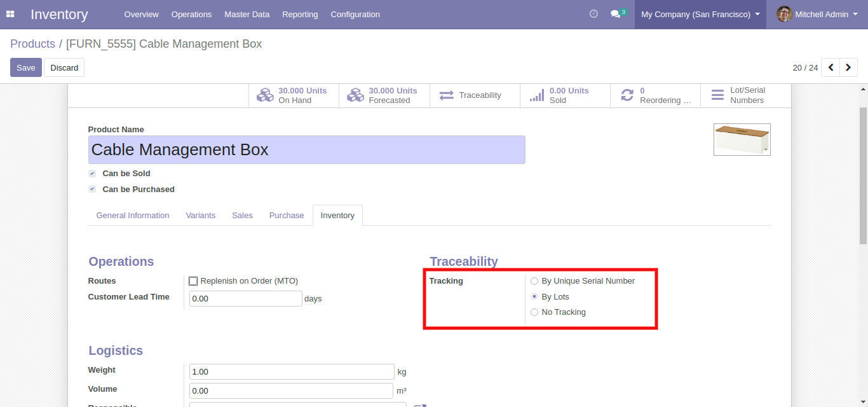Open the apps grid menu icon

[x=10, y=14]
